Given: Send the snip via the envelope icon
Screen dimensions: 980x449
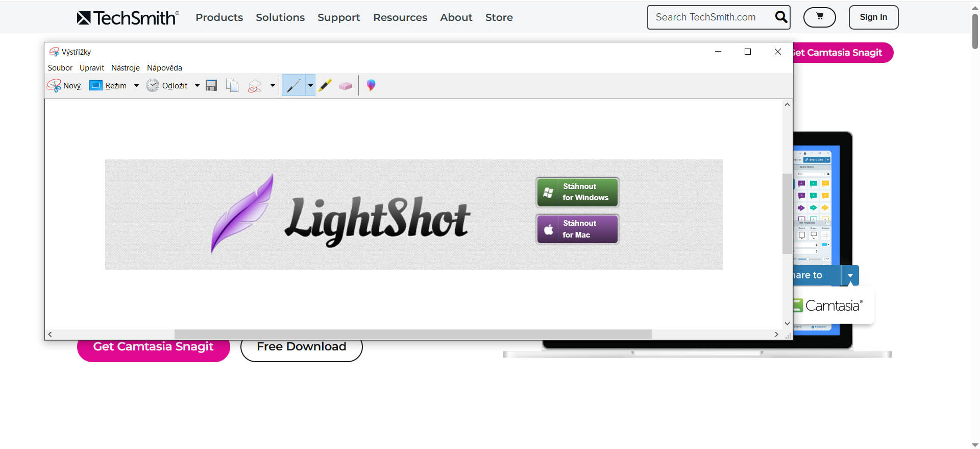Looking at the screenshot, I should click(255, 86).
